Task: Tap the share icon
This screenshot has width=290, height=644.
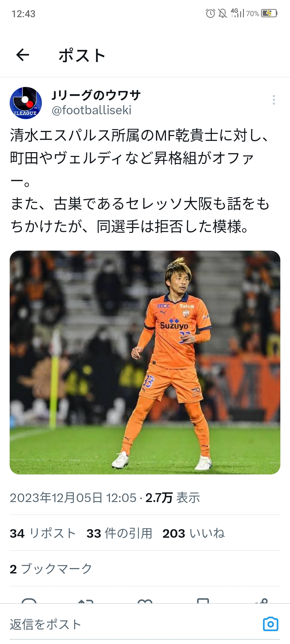Action: (261, 601)
